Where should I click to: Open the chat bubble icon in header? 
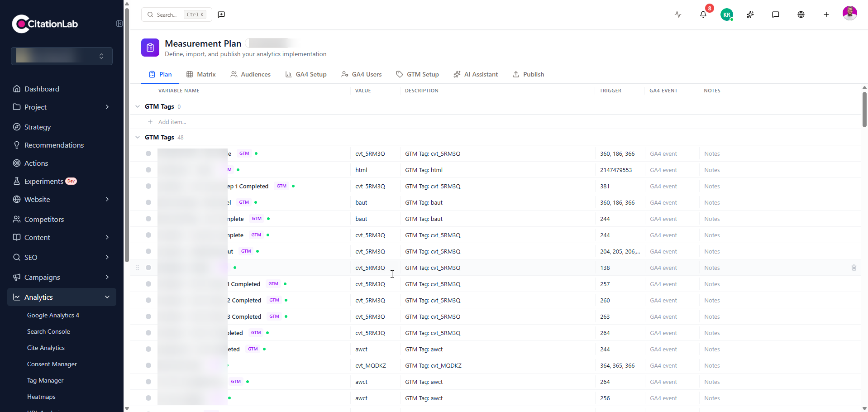tap(776, 14)
